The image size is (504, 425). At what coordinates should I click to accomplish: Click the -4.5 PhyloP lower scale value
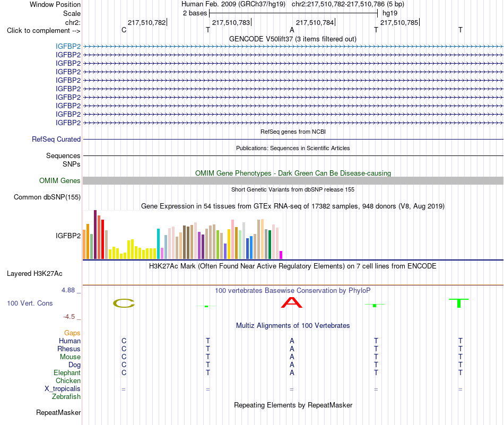point(69,317)
